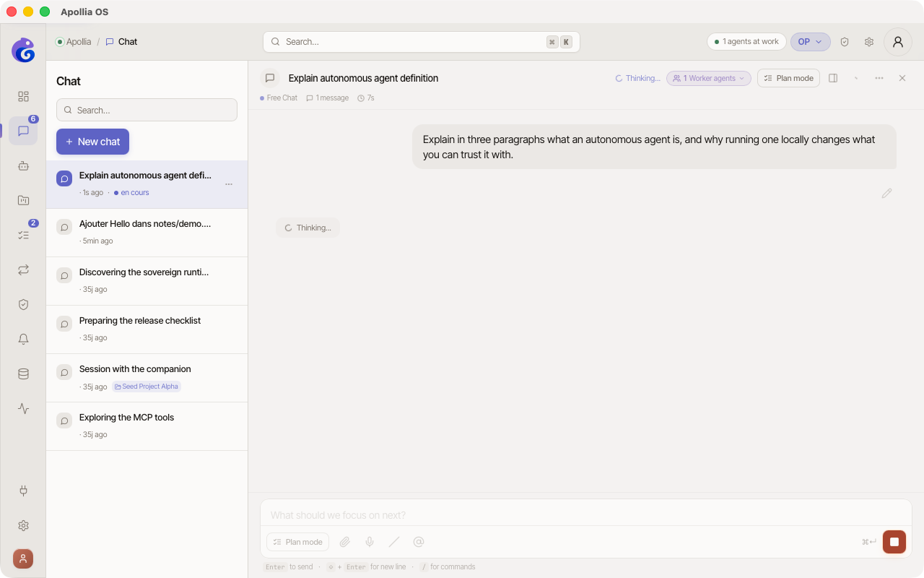The width and height of the screenshot is (924, 578).
Task: Open the database icon in sidebar
Action: pos(23,374)
